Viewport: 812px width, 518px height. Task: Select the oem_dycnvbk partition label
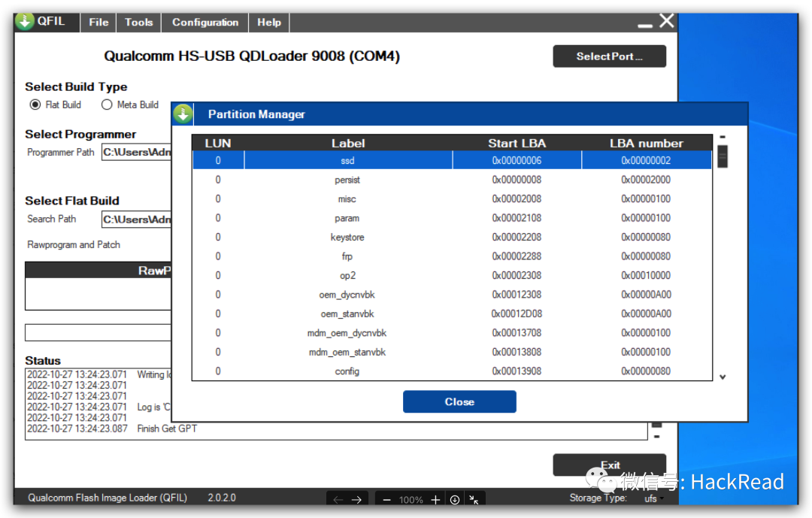[x=347, y=295]
